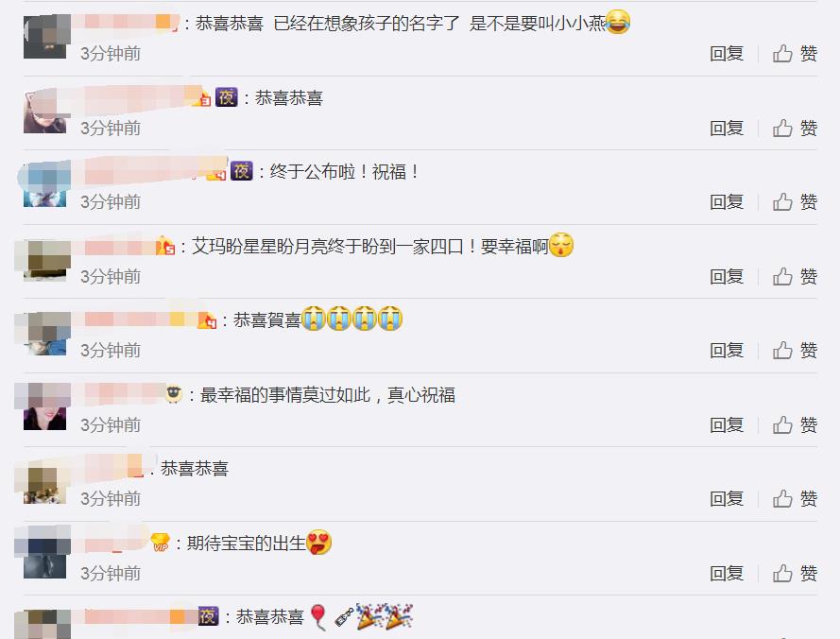Screen dimensions: 840x639
Task: Open the 夜 badge next to 终于公布啦 commenter
Action: [x=242, y=171]
